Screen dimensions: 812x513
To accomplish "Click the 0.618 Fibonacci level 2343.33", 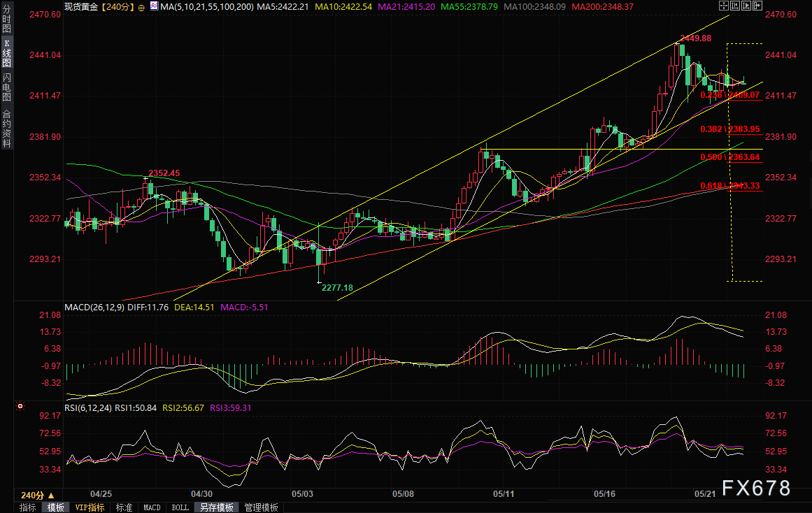I will tap(730, 186).
